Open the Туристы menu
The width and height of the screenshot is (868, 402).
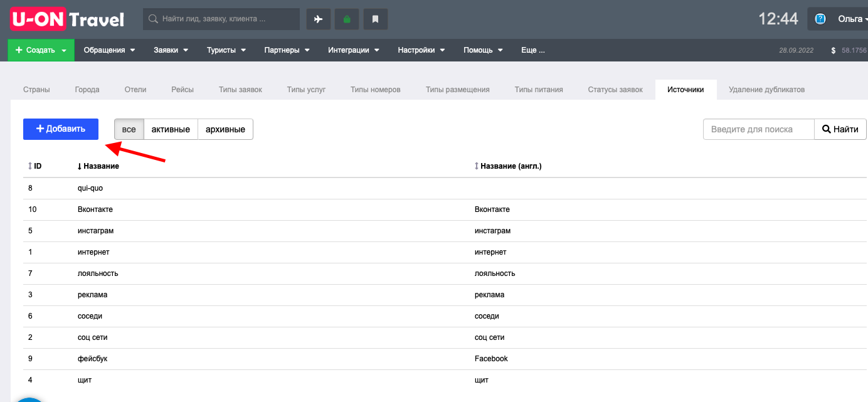[x=226, y=50]
